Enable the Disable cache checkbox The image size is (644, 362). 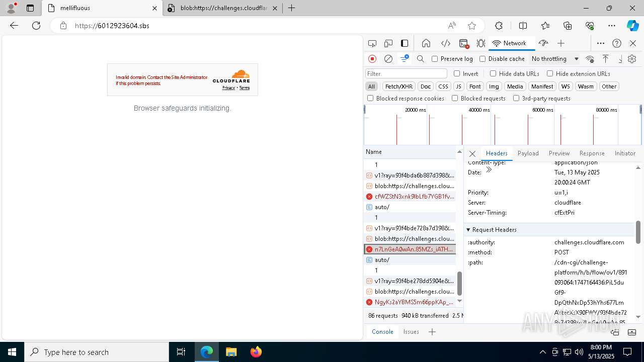point(482,59)
